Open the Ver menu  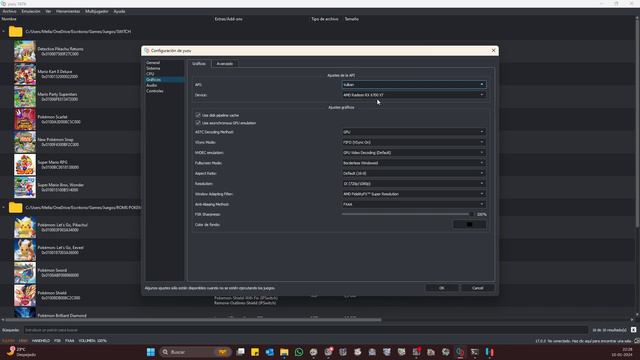(x=48, y=11)
